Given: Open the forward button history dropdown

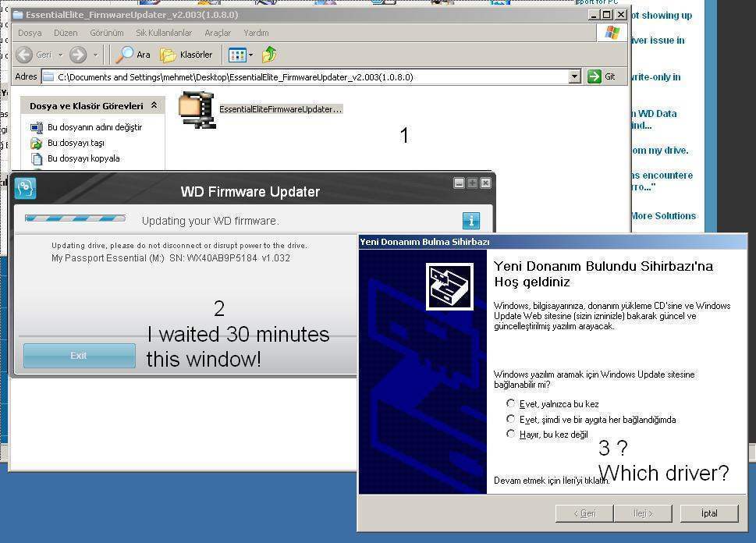Looking at the screenshot, I should point(95,55).
